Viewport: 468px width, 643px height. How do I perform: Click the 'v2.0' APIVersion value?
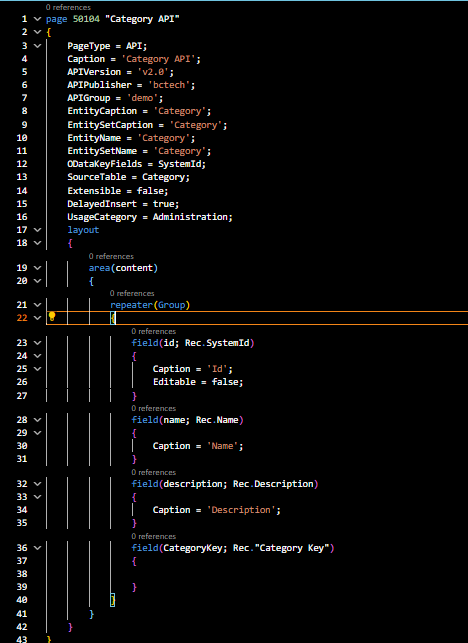pos(153,72)
